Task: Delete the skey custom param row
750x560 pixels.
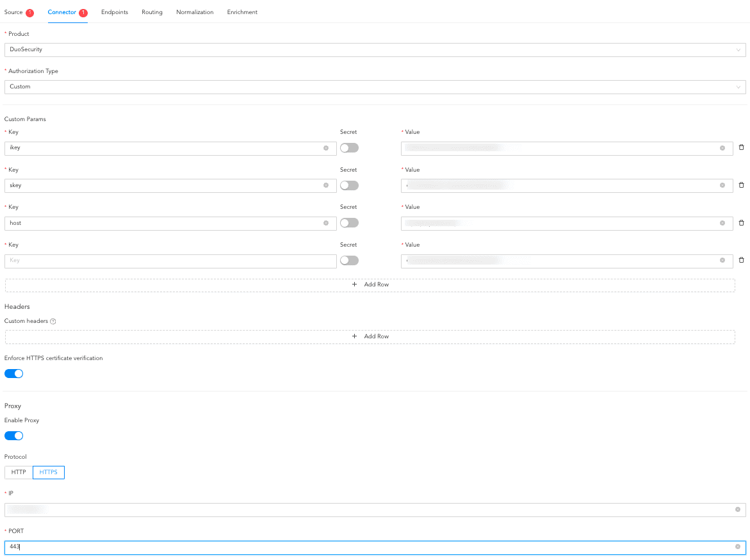Action: pyautogui.click(x=741, y=185)
